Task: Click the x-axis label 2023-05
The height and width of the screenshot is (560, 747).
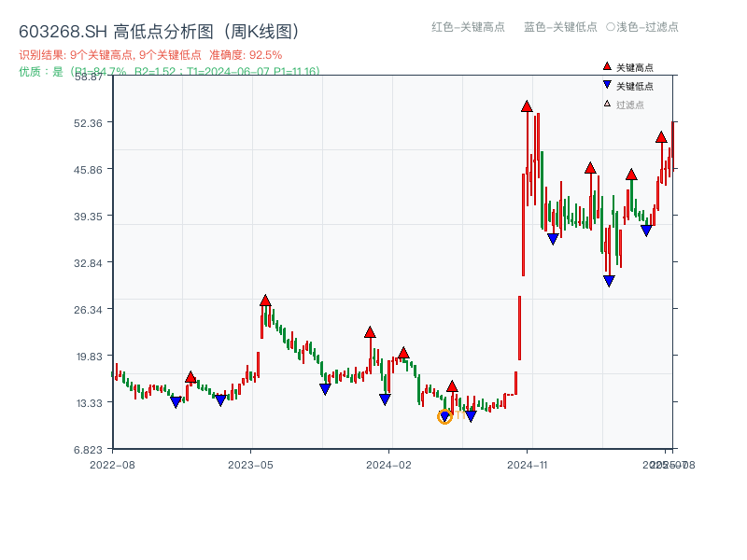Action: (250, 465)
